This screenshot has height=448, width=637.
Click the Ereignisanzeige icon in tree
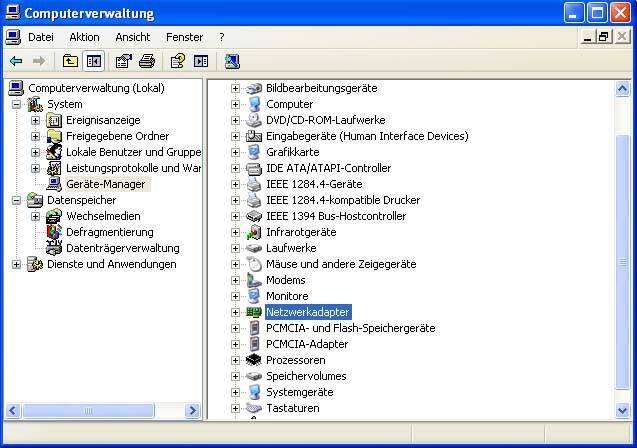tap(54, 120)
